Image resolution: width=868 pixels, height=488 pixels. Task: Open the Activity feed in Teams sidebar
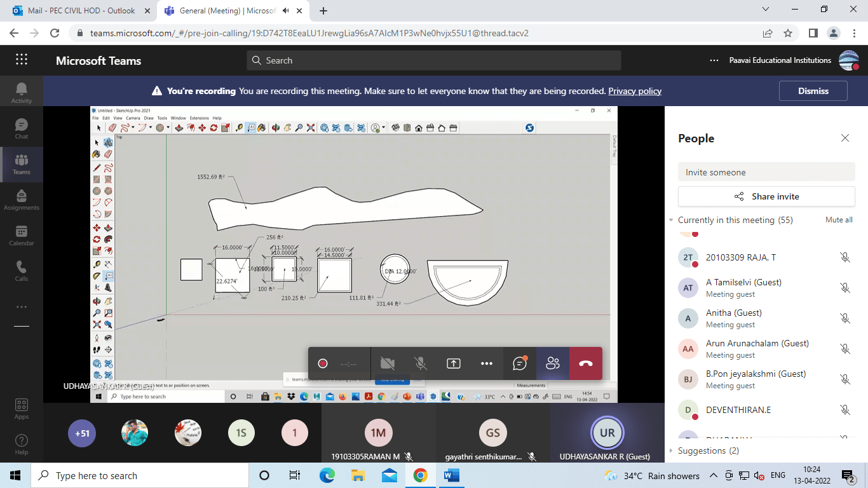(22, 93)
